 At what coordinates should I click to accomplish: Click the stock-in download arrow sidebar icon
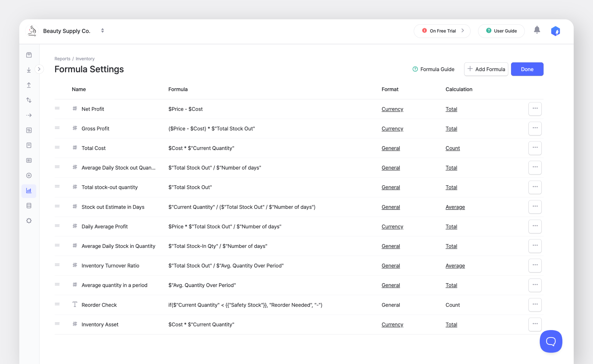pos(29,70)
